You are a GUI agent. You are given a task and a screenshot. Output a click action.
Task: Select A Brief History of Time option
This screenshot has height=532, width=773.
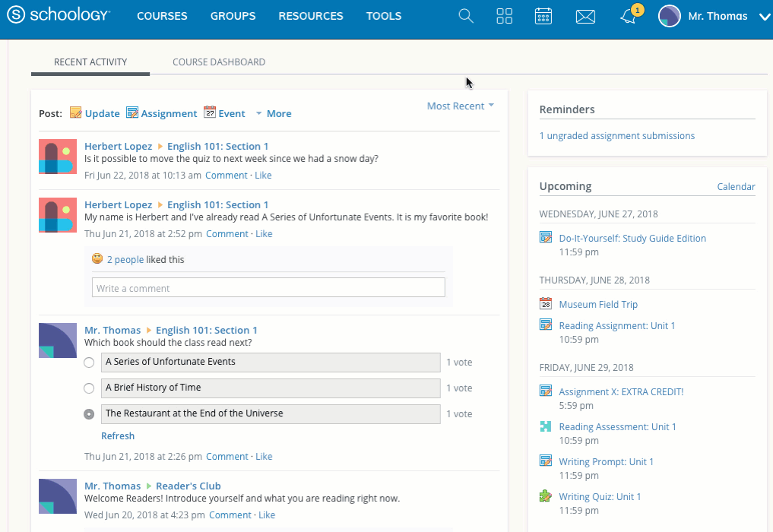point(89,388)
